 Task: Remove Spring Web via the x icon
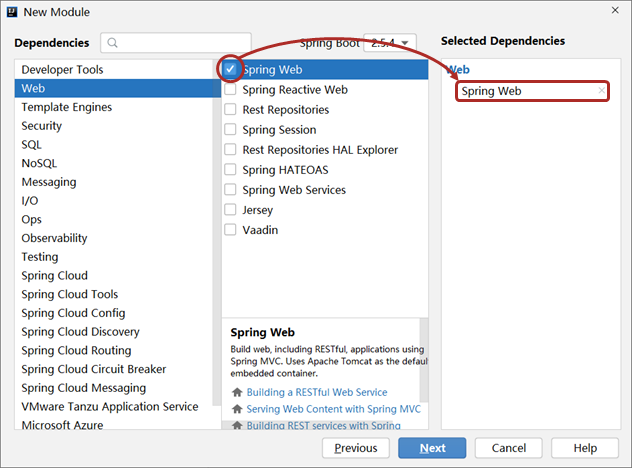coord(601,91)
